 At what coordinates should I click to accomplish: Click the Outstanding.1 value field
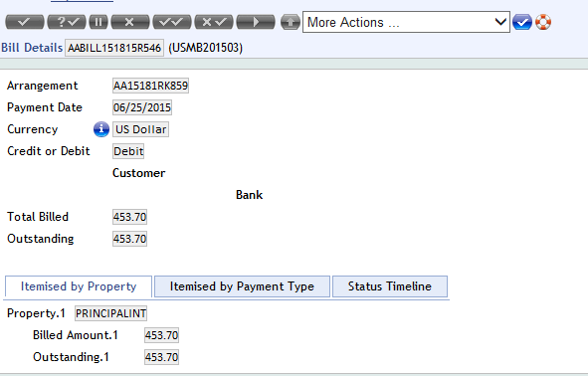point(161,357)
